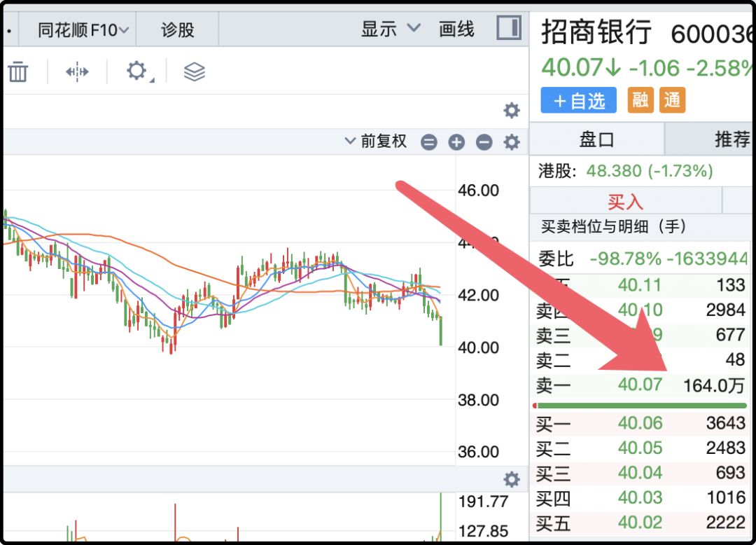Click the trash icon to clear drawings
The width and height of the screenshot is (756, 545).
click(18, 71)
